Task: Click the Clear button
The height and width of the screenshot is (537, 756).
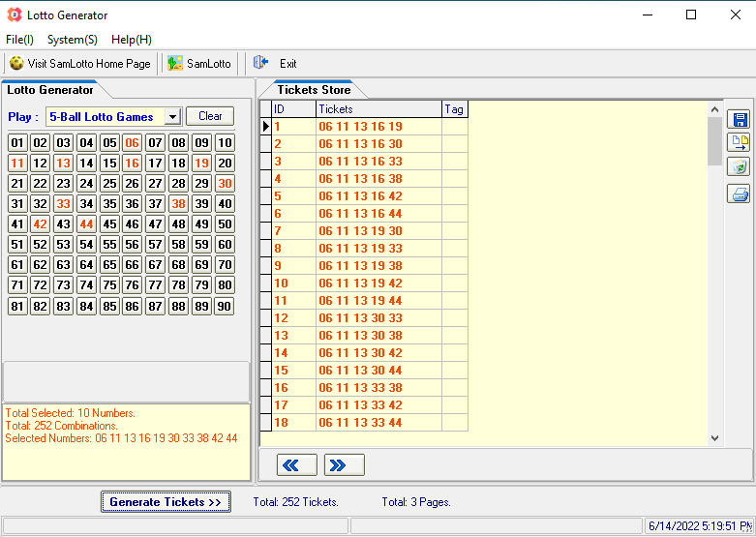Action: [210, 116]
